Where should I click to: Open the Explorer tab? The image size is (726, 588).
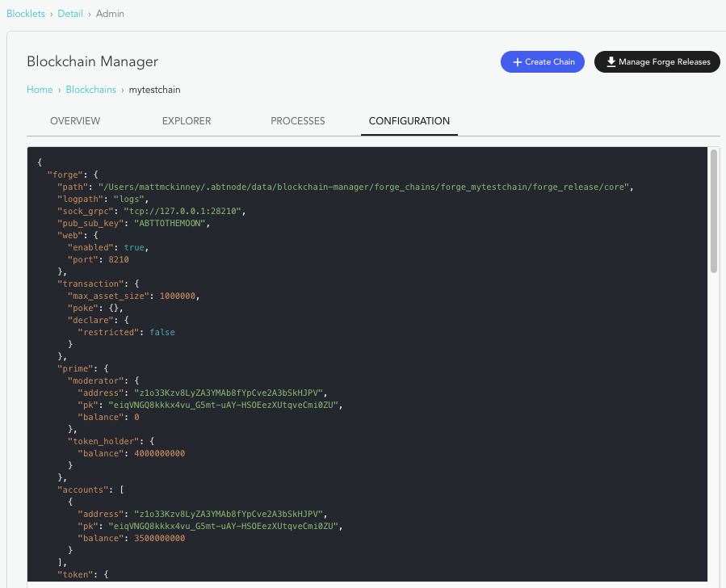(187, 121)
